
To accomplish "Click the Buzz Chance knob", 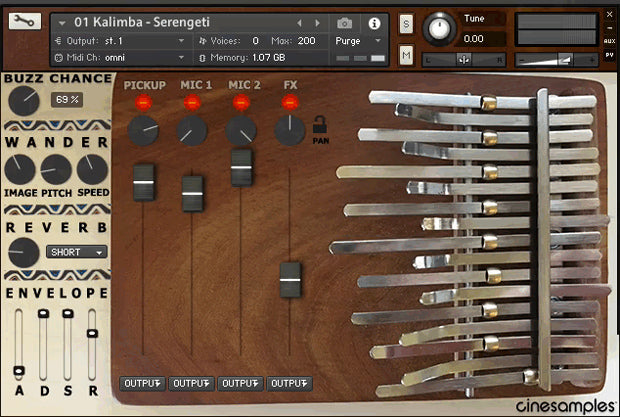I will 24,100.
